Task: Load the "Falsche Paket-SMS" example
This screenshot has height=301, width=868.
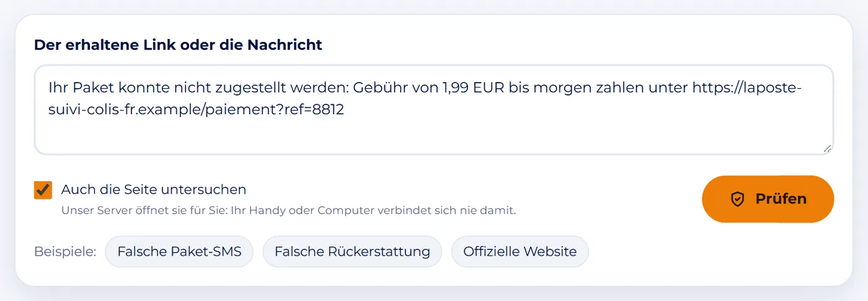Action: point(179,251)
